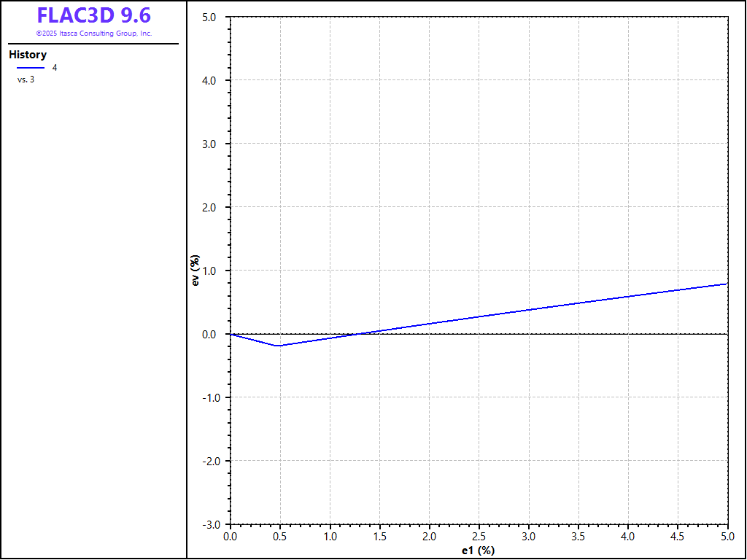The height and width of the screenshot is (560, 747).
Task: Click the -2.0 tick label on the y-axis
Action: [207, 461]
